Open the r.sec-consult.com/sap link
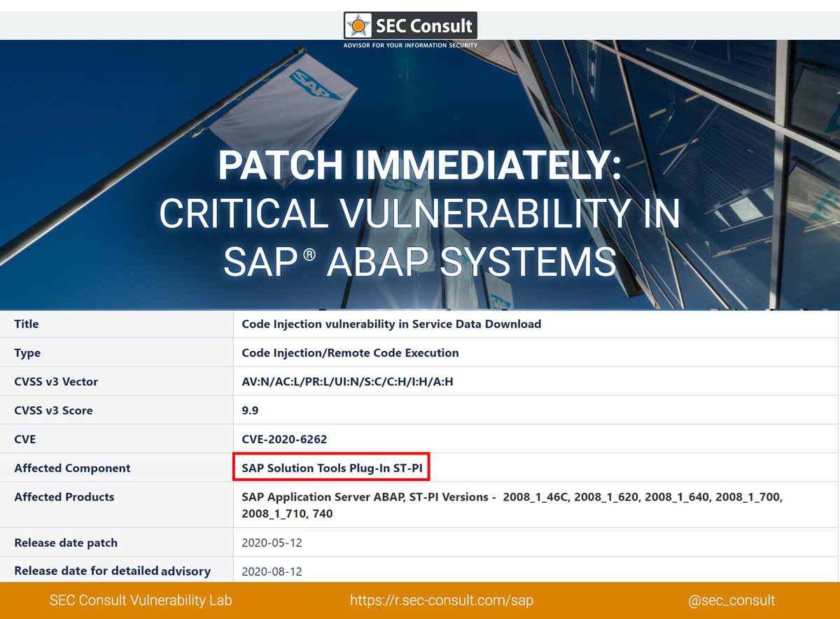 tap(442, 600)
